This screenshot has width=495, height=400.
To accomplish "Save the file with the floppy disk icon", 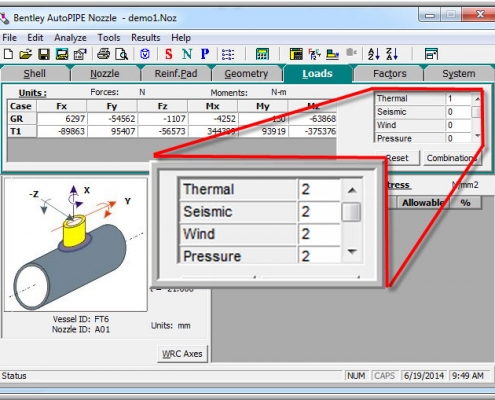I will pyautogui.click(x=44, y=54).
